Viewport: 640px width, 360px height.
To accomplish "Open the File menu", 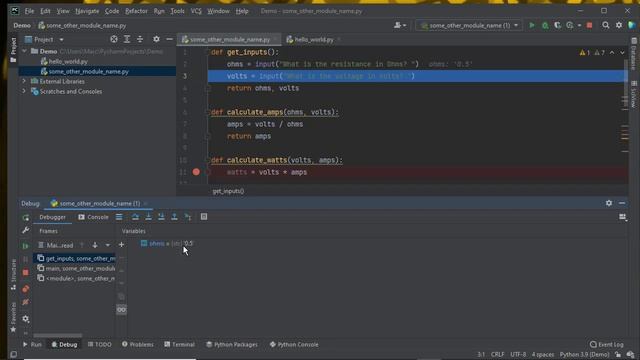I will click(29, 11).
